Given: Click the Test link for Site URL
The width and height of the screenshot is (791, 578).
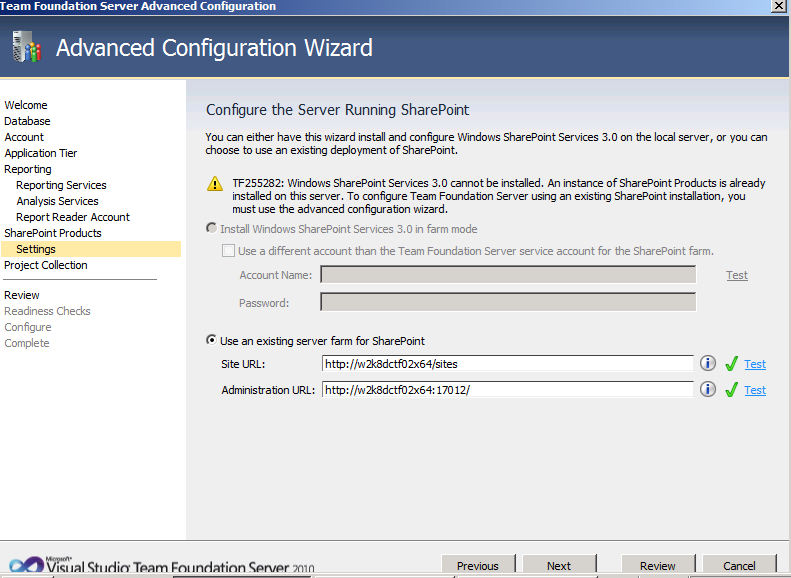Looking at the screenshot, I should (x=755, y=364).
